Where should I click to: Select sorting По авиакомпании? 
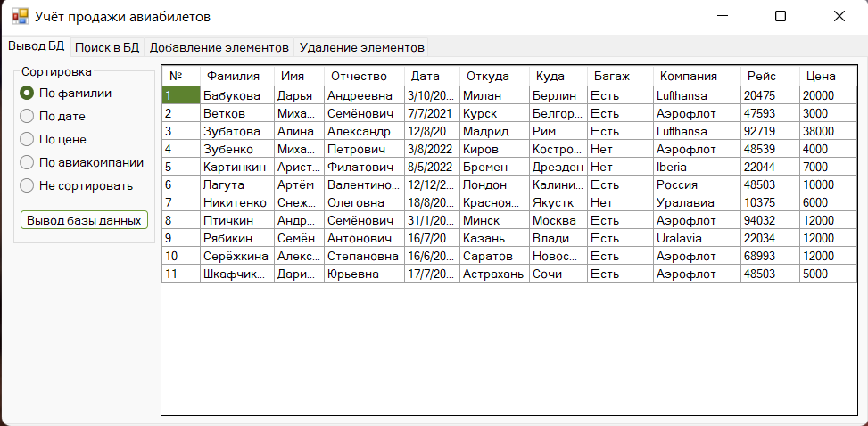pyautogui.click(x=82, y=163)
